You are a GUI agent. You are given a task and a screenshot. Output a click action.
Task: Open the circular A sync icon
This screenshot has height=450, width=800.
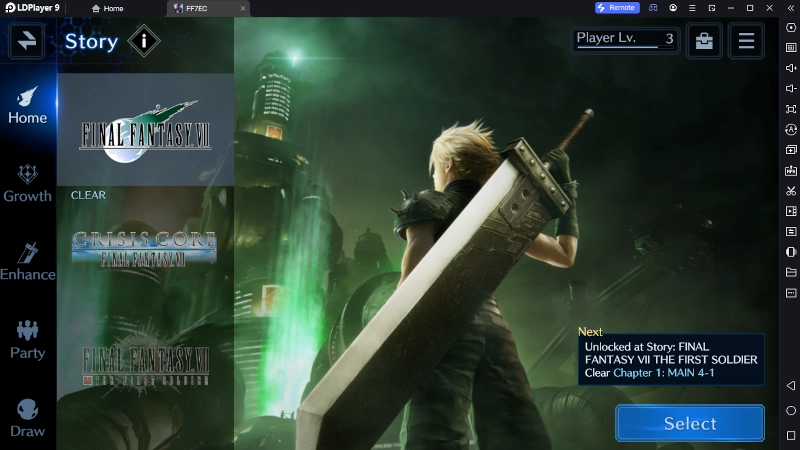[x=791, y=130]
